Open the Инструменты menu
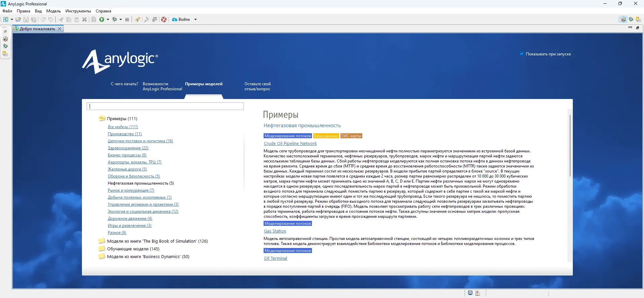This screenshot has height=298, width=644. (x=78, y=11)
